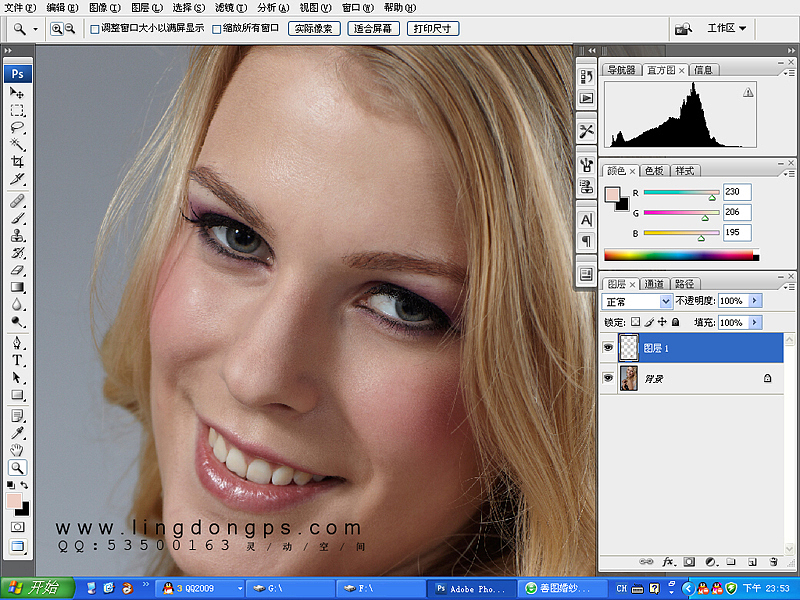Select the Path Selection tool
The height and width of the screenshot is (600, 800).
click(17, 378)
